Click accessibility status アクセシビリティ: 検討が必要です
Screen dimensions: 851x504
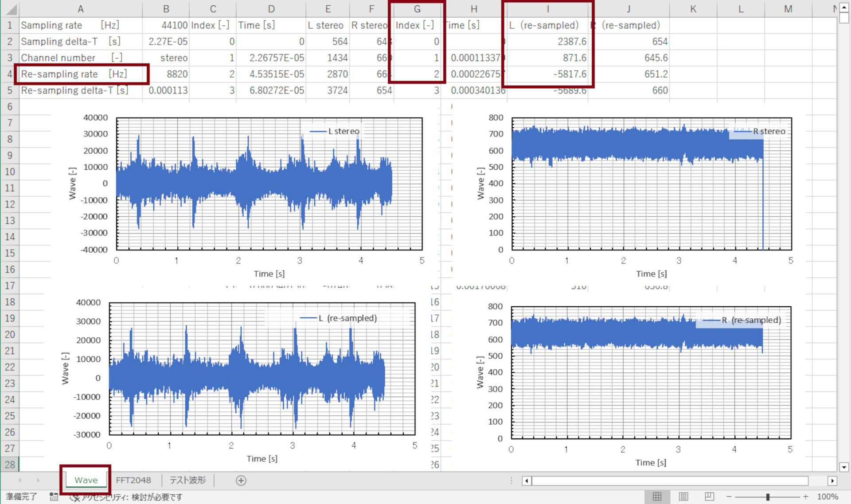[126, 497]
